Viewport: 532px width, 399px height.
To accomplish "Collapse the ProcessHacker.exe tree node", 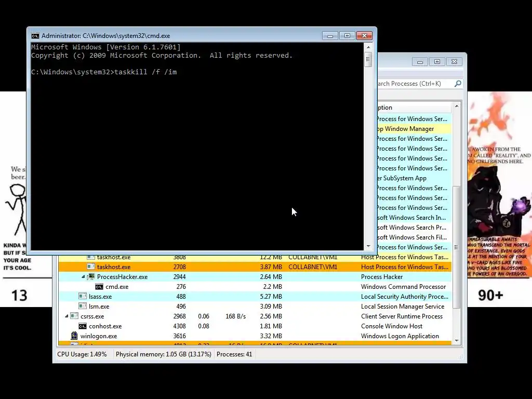I will [x=83, y=277].
